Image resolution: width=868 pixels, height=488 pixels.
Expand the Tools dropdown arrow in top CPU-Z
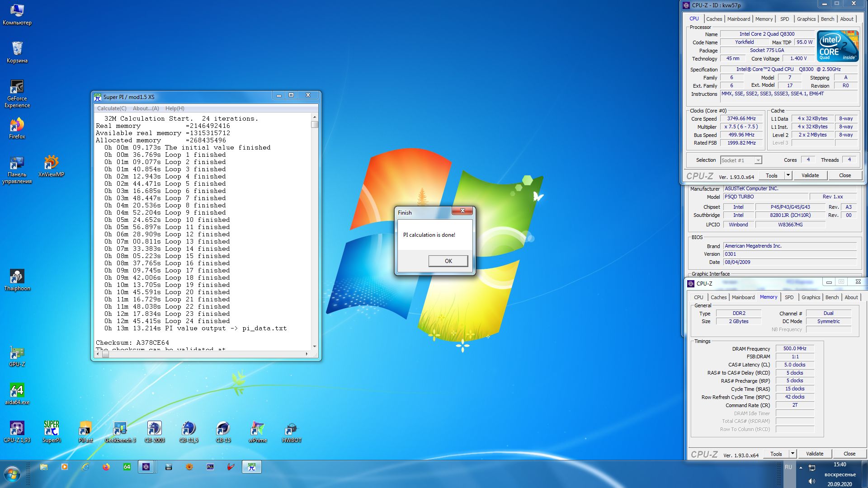(788, 175)
